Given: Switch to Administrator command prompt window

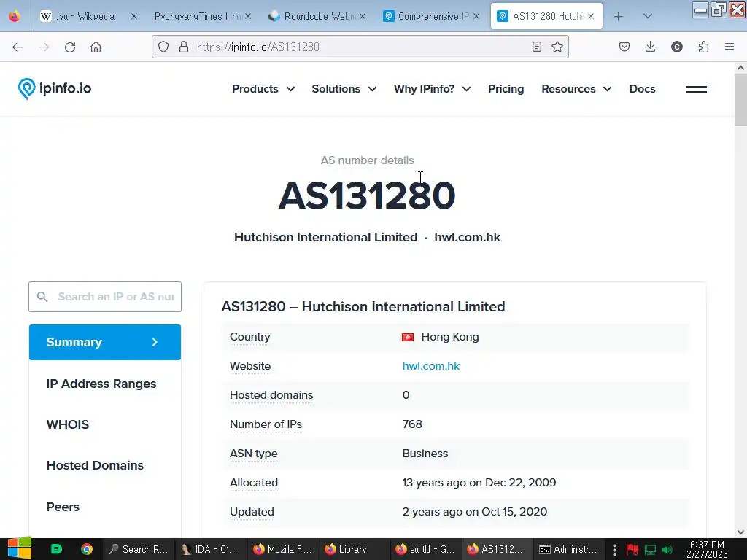Looking at the screenshot, I should pyautogui.click(x=568, y=549).
